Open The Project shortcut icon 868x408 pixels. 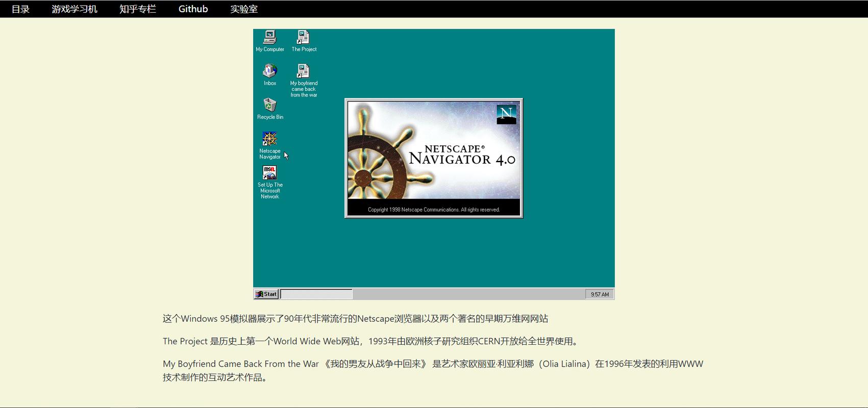click(303, 38)
